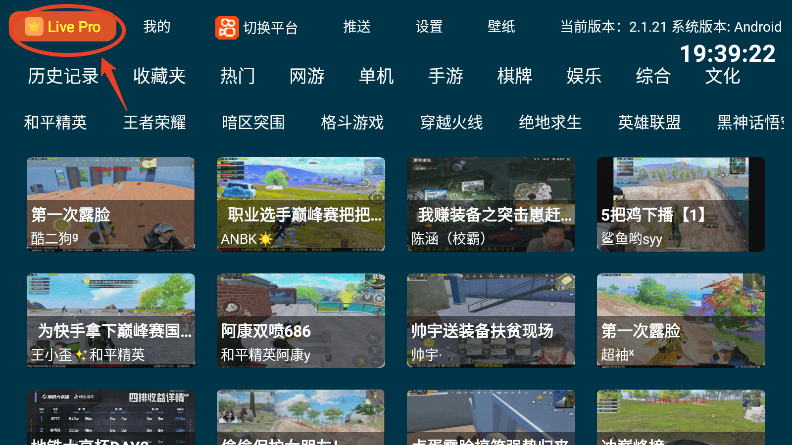Open ANBK stream 职业选手巅峰赛
The height and width of the screenshot is (445, 792).
click(301, 204)
